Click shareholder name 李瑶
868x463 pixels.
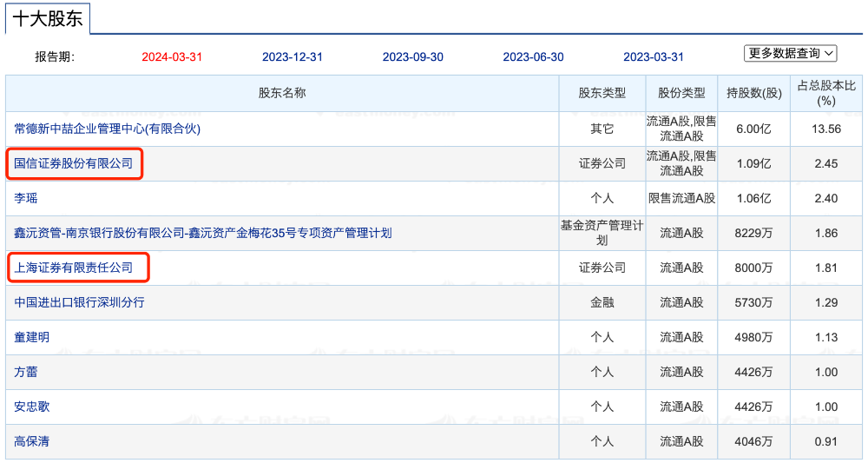click(26, 198)
